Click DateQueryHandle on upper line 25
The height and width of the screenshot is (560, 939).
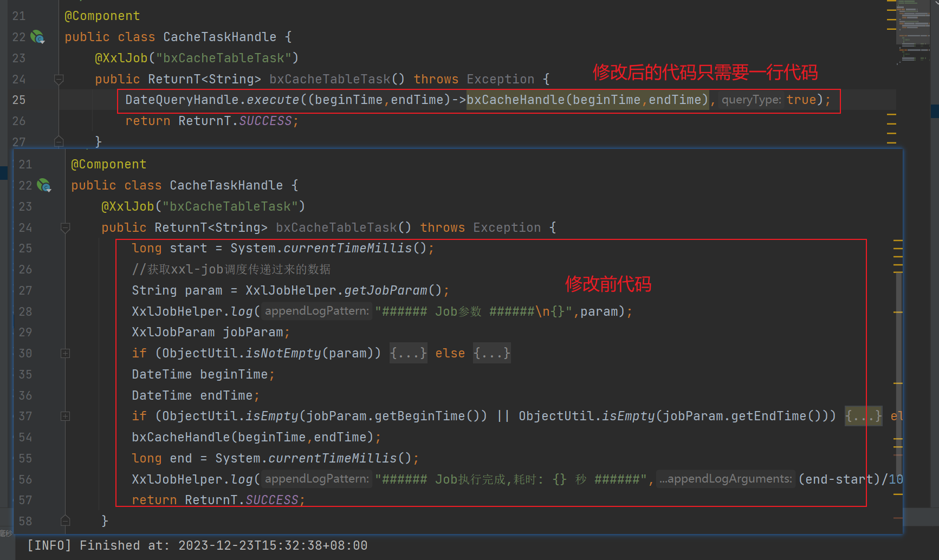[x=182, y=100]
